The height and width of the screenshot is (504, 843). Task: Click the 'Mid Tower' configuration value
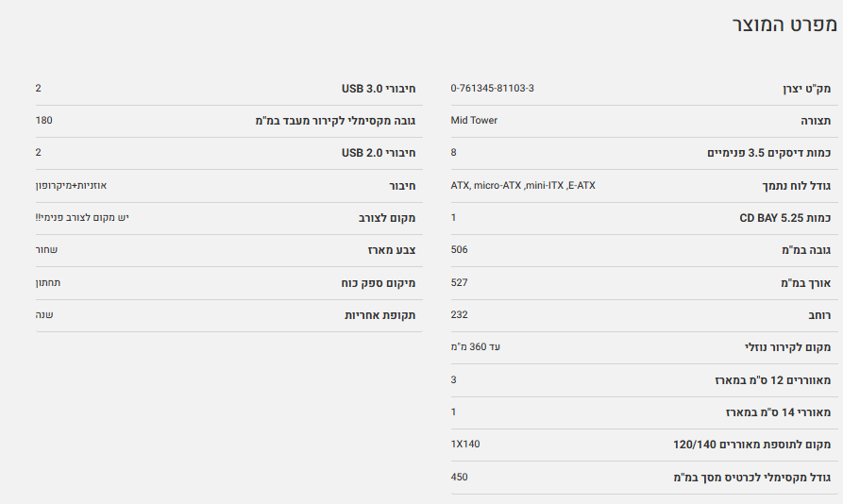pos(474,121)
